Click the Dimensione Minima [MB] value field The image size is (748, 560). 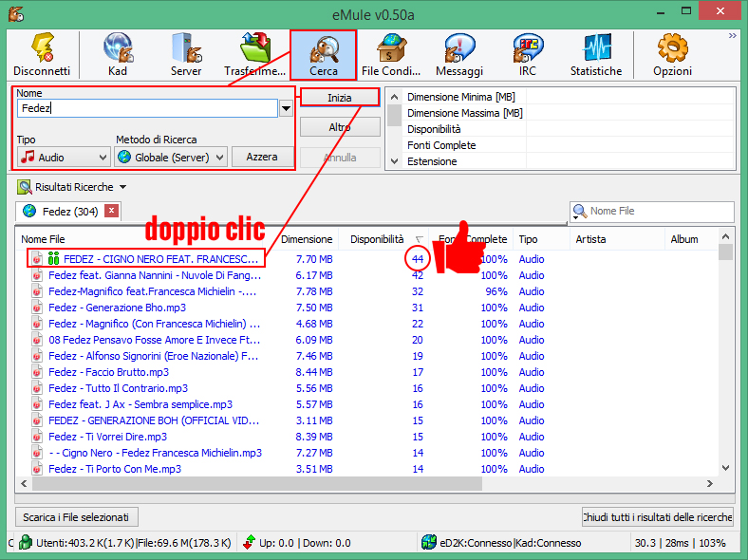(629, 97)
